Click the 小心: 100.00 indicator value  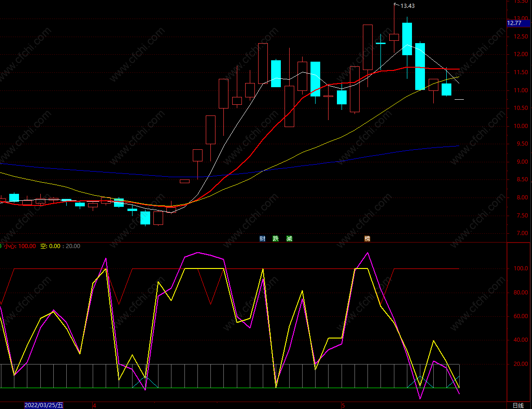(19, 246)
